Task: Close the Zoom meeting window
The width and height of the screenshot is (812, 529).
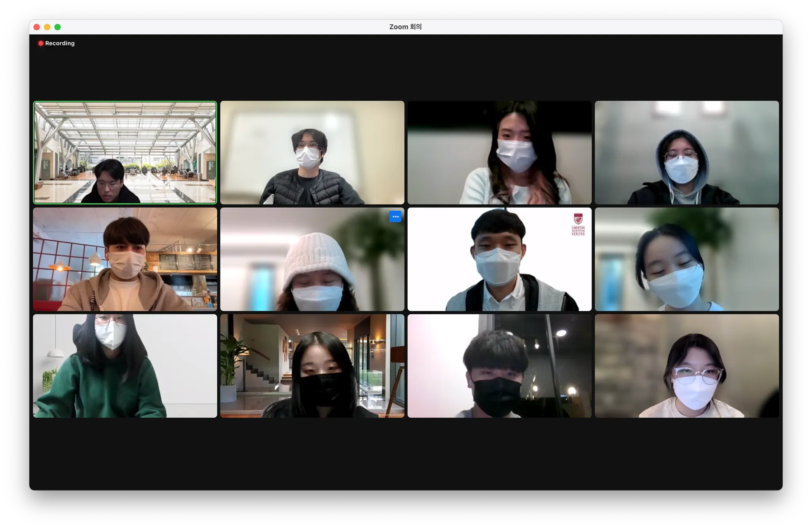Action: (37, 27)
